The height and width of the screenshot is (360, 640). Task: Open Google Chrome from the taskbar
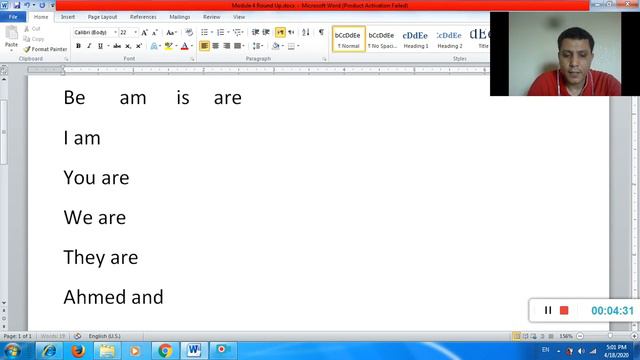[x=165, y=351]
